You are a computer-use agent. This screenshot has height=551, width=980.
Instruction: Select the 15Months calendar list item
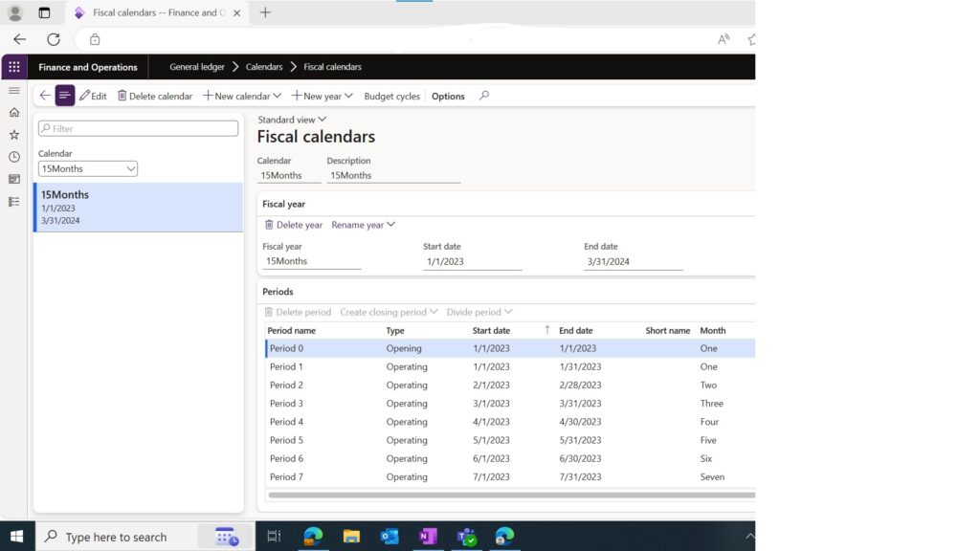coord(138,208)
